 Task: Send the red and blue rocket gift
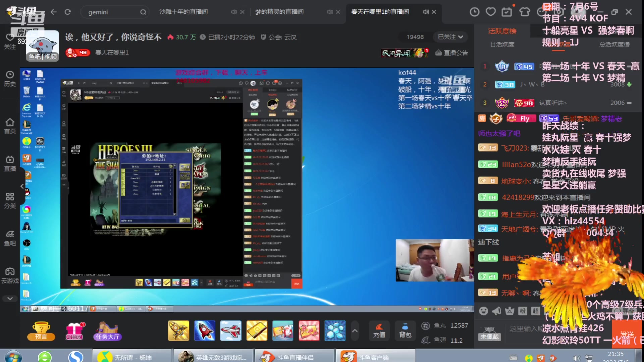click(204, 330)
